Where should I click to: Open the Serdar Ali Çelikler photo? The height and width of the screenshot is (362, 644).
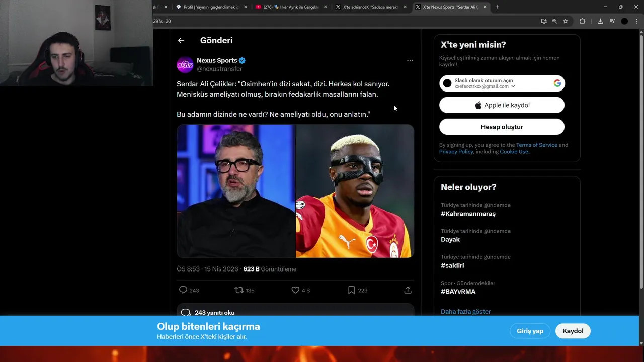click(x=236, y=191)
